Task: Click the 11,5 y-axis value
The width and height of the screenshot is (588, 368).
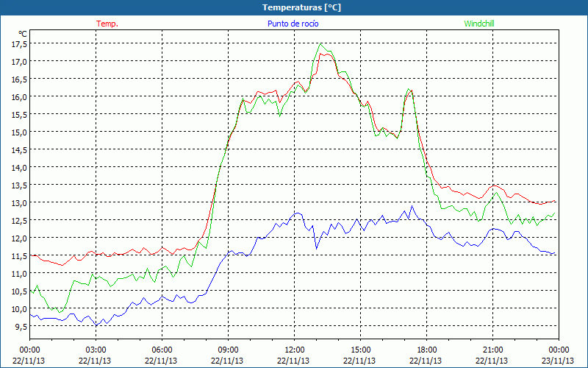Action: click(x=20, y=255)
